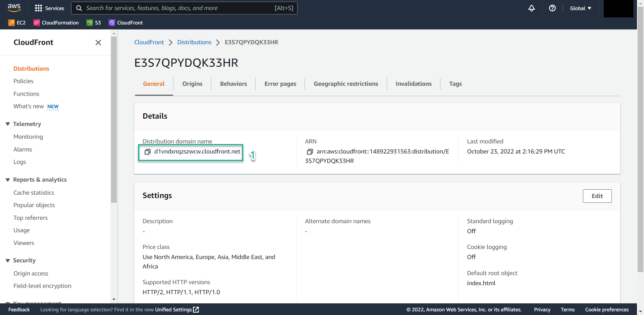This screenshot has height=315, width=644.
Task: Open the help question mark icon
Action: 552,8
